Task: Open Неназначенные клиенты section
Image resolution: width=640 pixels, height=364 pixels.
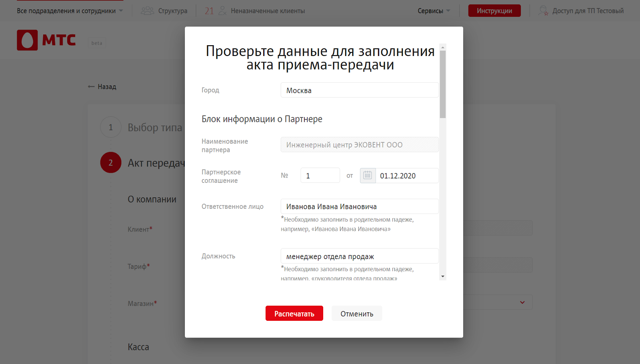Action: click(268, 11)
